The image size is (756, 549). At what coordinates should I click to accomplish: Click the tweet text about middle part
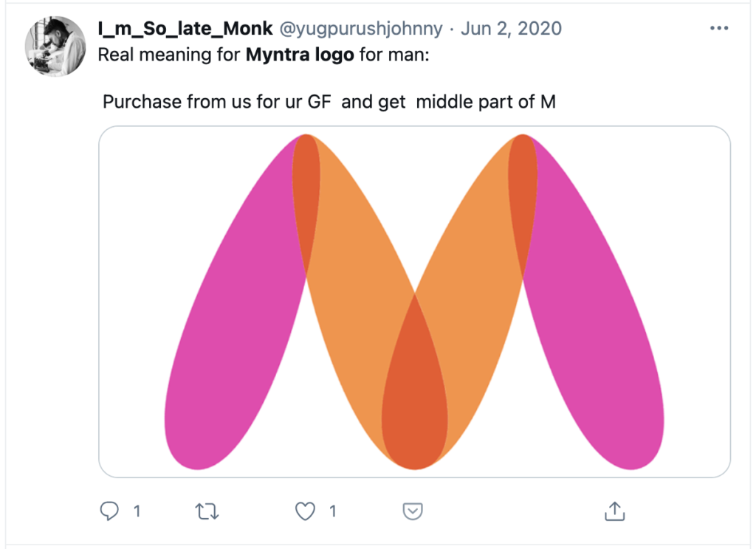tap(329, 102)
